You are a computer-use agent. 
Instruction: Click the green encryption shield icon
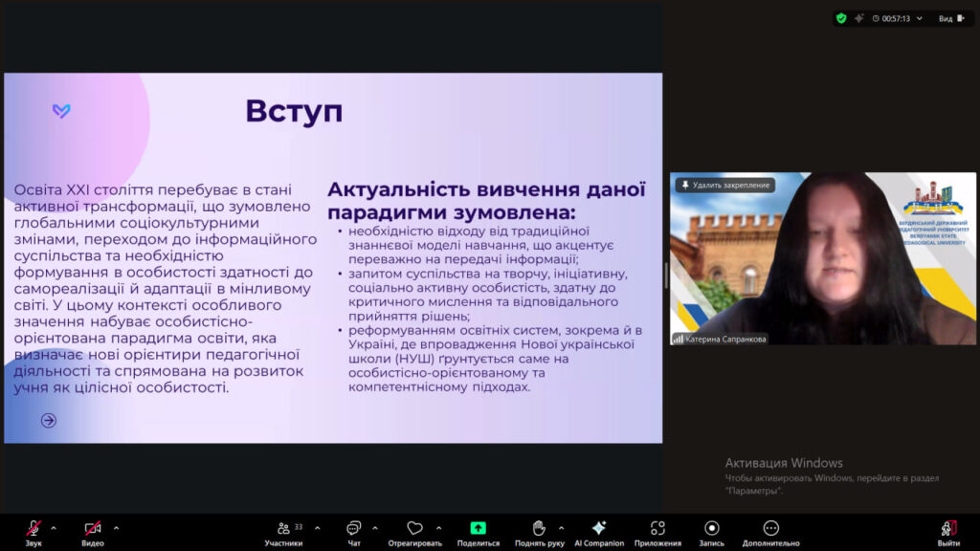841,18
